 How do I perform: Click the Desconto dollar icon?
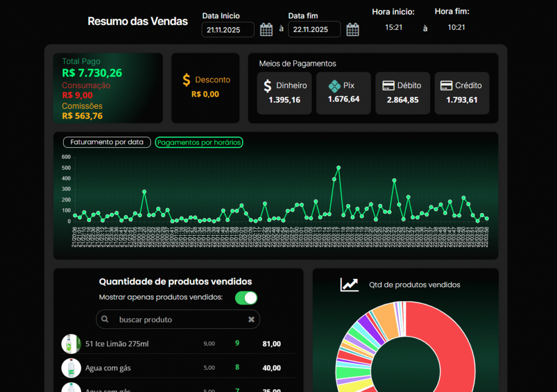coord(187,80)
